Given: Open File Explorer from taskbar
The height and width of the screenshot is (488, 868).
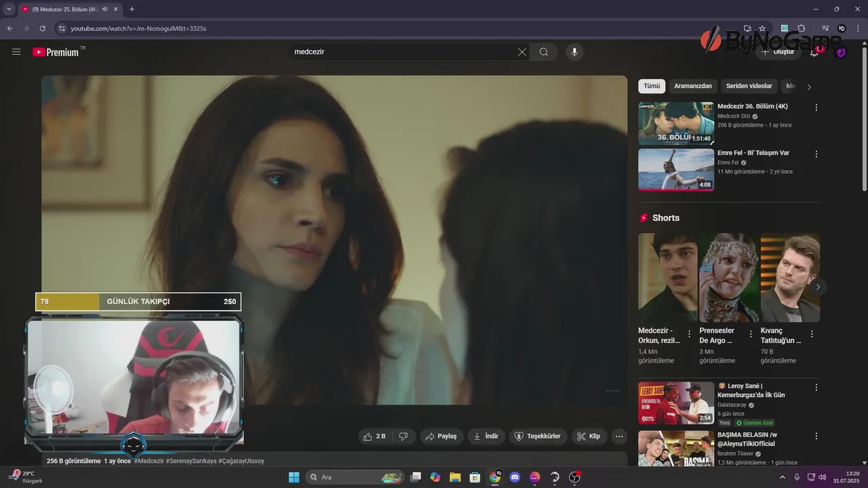Looking at the screenshot, I should tap(455, 477).
